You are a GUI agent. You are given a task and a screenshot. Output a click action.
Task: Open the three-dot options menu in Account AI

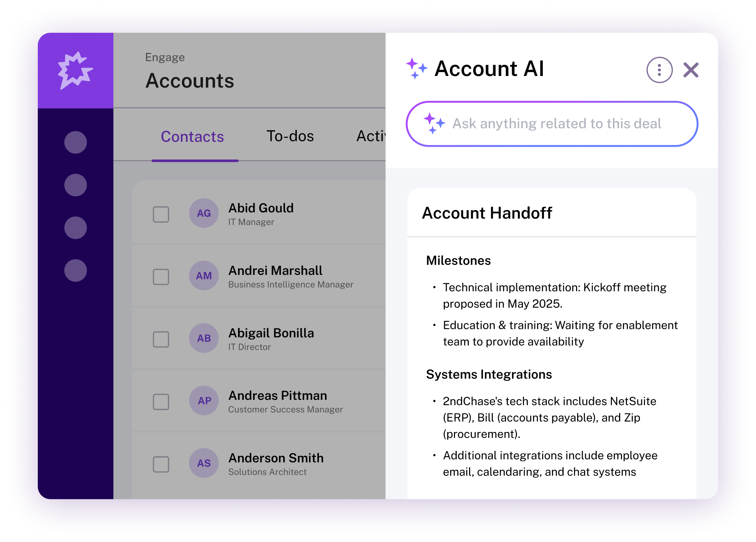(x=659, y=70)
